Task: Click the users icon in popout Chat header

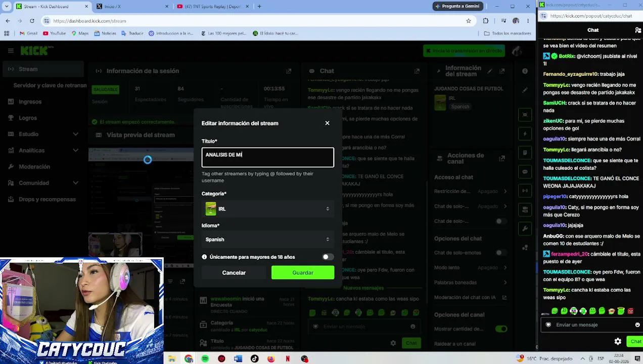Action: pos(638,30)
